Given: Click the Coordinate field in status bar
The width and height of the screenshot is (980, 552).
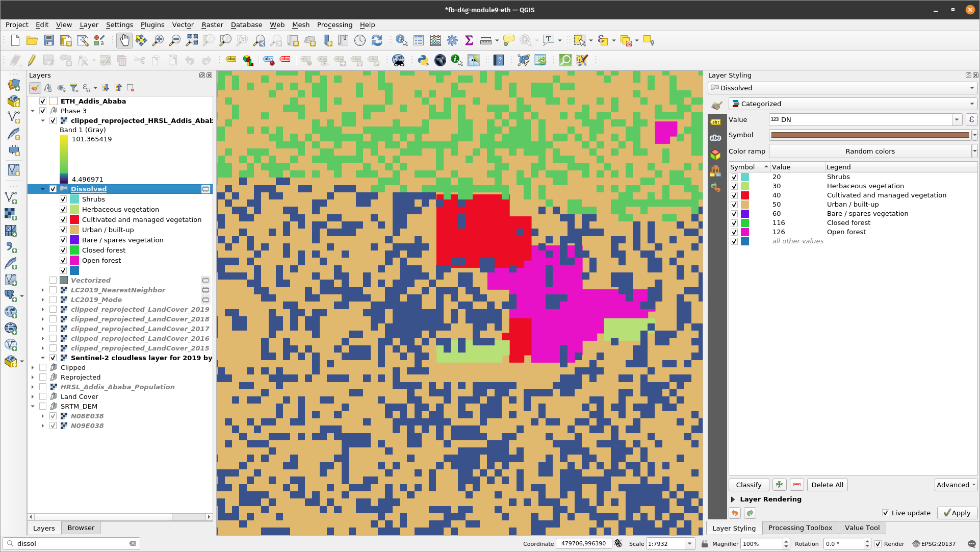Looking at the screenshot, I should [x=583, y=544].
